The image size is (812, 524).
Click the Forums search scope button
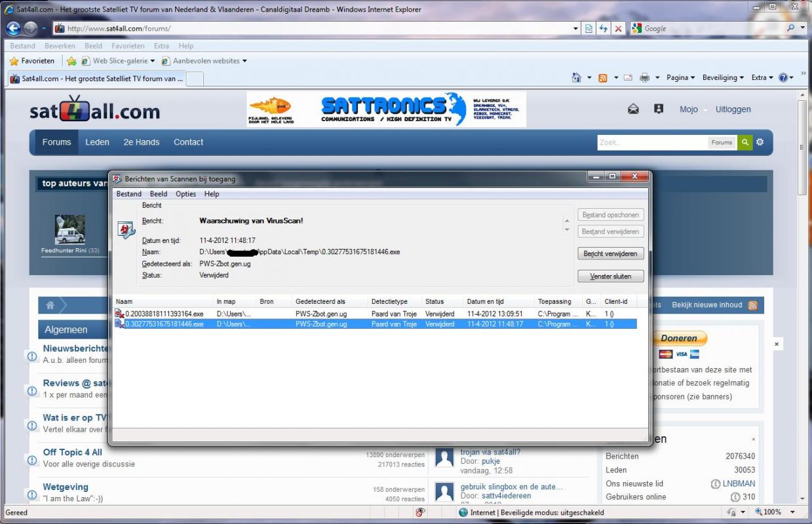coord(722,142)
